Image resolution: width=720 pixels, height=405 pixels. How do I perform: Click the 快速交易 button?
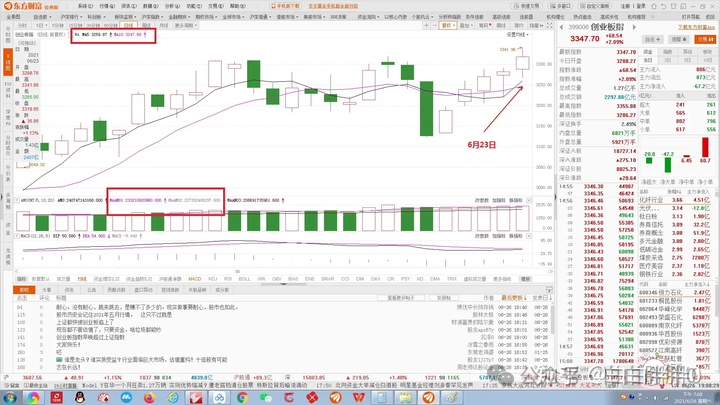527,6
